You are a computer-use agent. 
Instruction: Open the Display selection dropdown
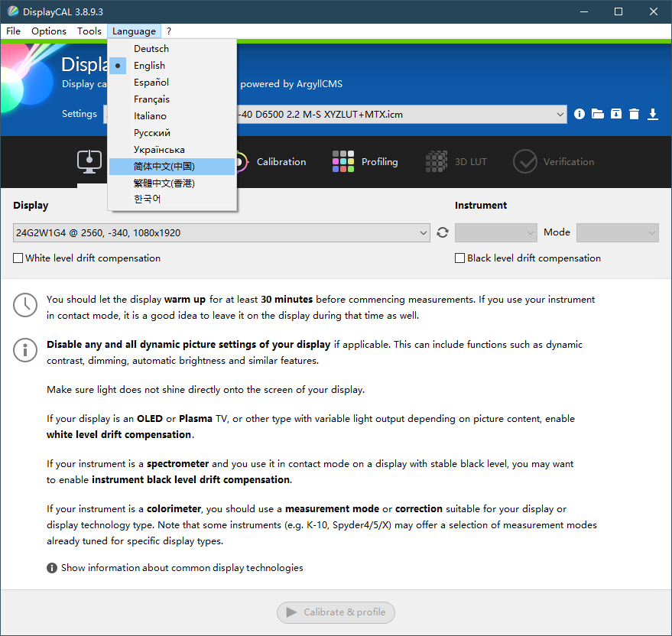pyautogui.click(x=221, y=232)
